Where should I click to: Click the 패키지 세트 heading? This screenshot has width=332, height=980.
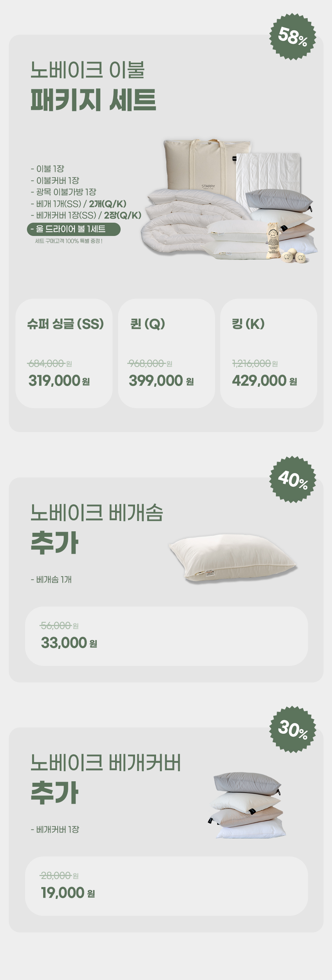click(93, 100)
